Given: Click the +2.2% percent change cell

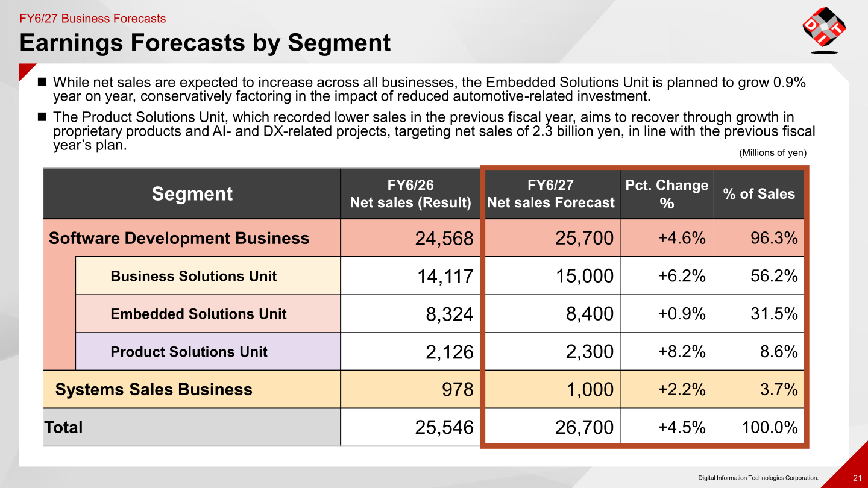Looking at the screenshot, I should pos(682,389).
